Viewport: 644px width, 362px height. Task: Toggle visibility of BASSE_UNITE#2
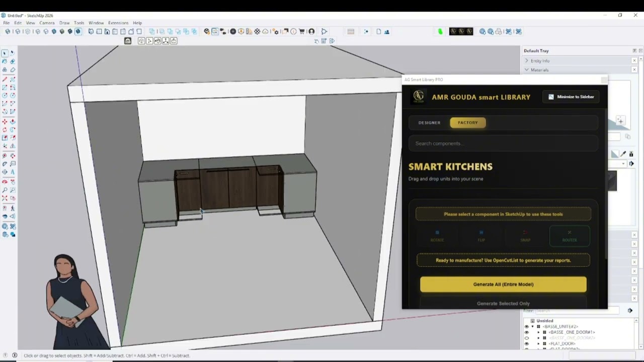(x=527, y=327)
